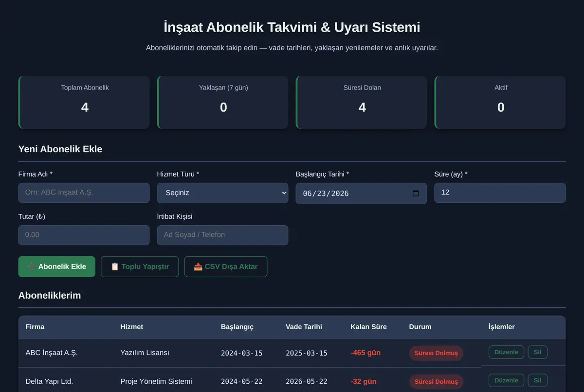This screenshot has width=584, height=392.
Task: Click the 2026-05-22 due date
Action: point(307,381)
